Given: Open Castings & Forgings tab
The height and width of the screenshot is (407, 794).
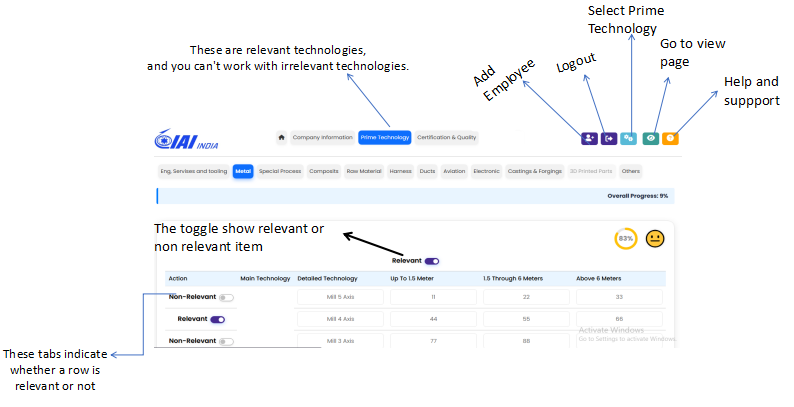Looking at the screenshot, I should tap(535, 171).
